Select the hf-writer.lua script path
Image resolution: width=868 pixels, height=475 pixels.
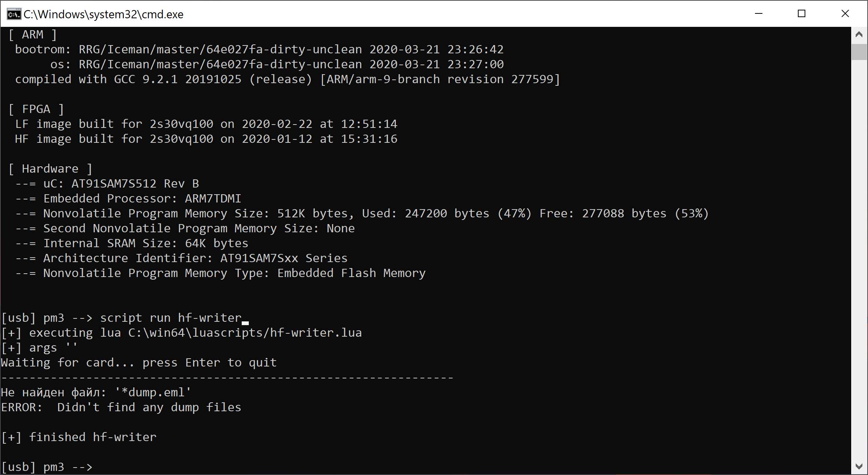[x=244, y=332]
